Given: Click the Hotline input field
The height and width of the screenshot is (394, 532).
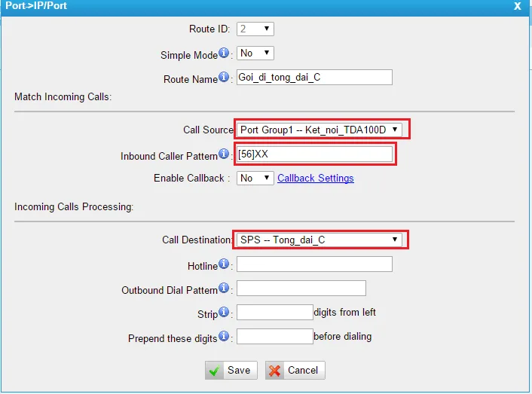Looking at the screenshot, I should (314, 264).
